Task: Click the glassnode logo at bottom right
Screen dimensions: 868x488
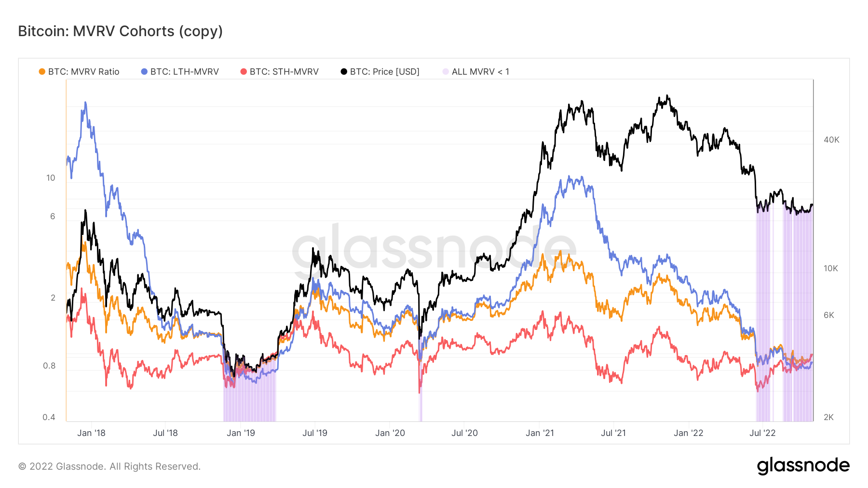Action: pos(803,466)
